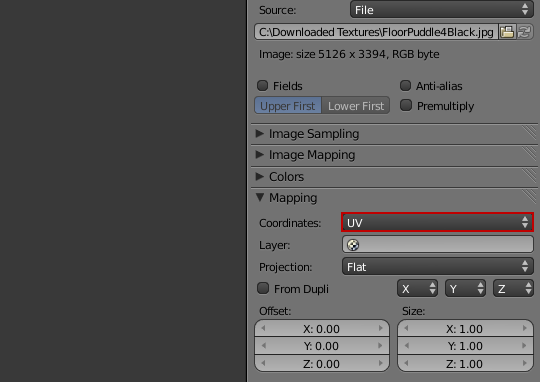Click the 'Image: size 5126 x 3394, RGB byte' text
The width and height of the screenshot is (540, 382).
(349, 54)
